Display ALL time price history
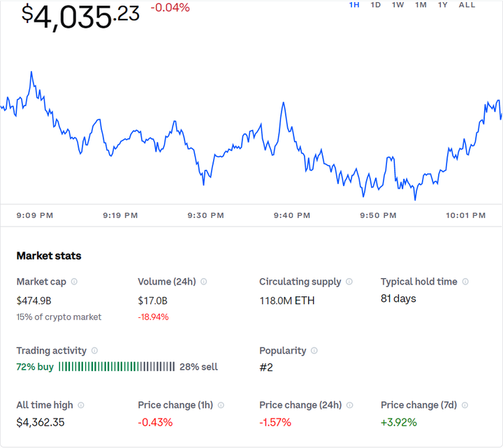 [x=467, y=5]
